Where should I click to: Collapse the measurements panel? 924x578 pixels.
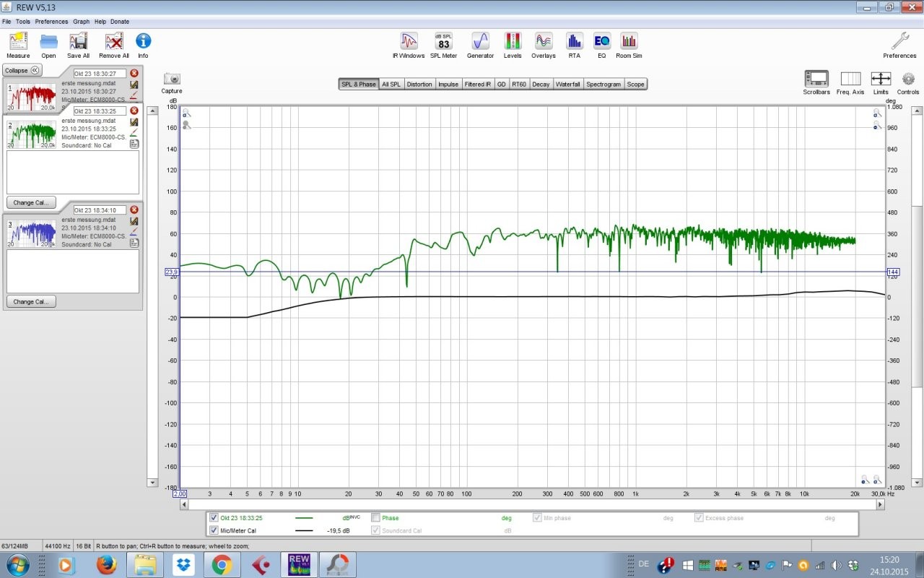(22, 70)
